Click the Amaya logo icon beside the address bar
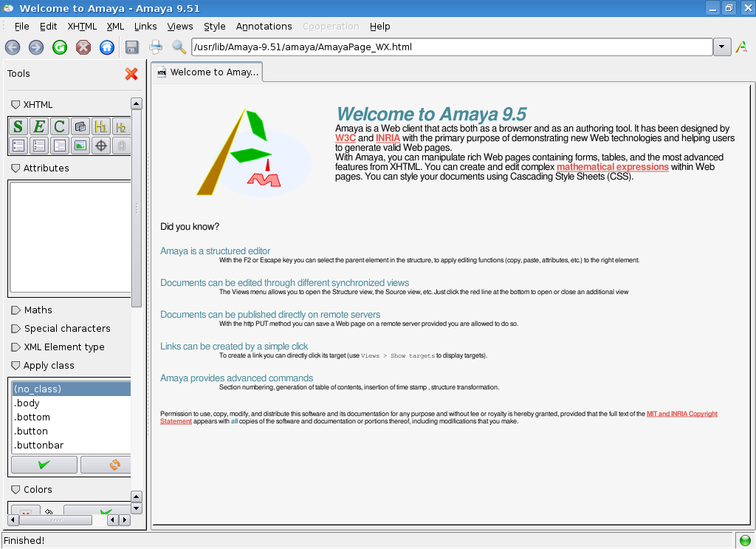Image resolution: width=756 pixels, height=549 pixels. click(x=741, y=47)
